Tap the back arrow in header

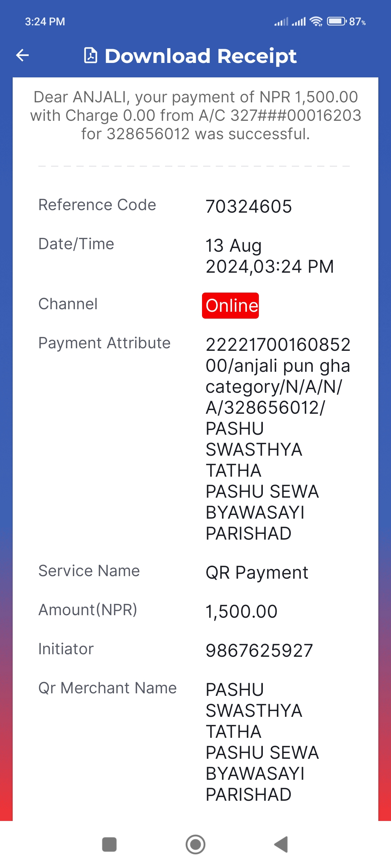tap(22, 55)
